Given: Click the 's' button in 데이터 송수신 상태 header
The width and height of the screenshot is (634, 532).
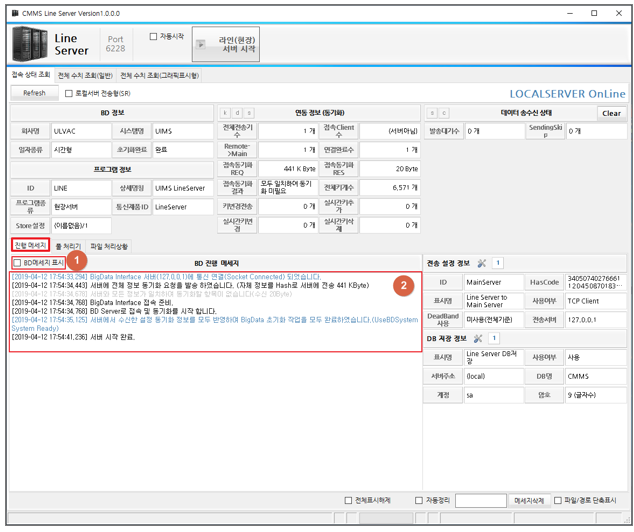Looking at the screenshot, I should click(x=432, y=113).
